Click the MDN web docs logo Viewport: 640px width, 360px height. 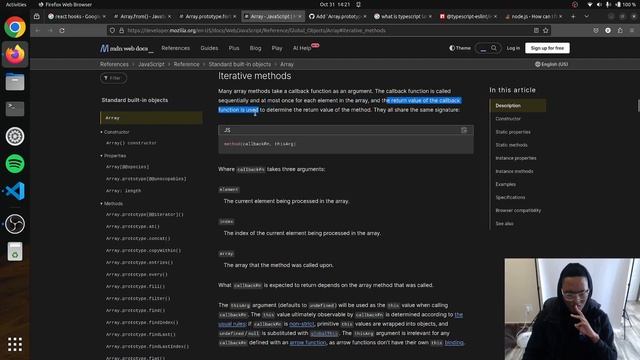point(126,48)
